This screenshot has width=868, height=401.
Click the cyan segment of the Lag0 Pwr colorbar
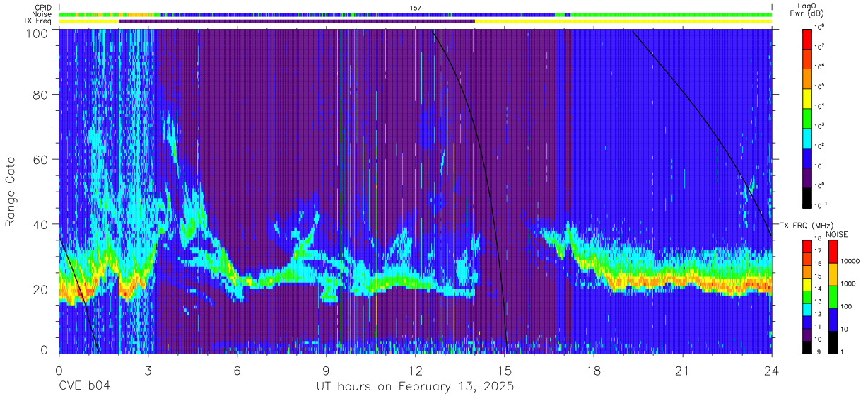tap(807, 137)
